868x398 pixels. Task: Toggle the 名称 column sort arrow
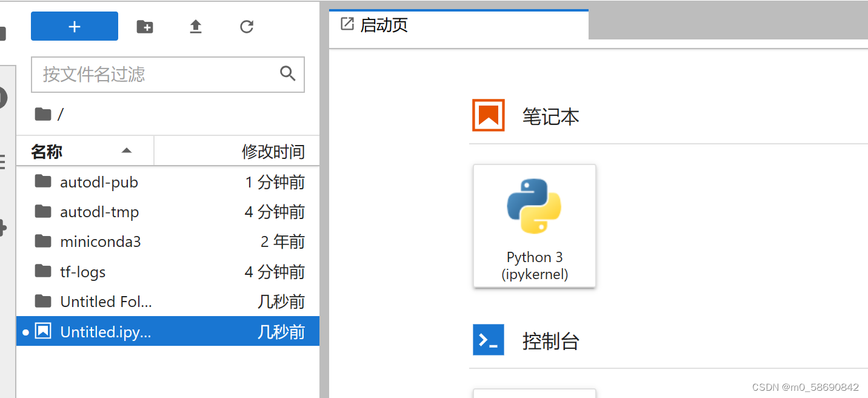[x=127, y=150]
